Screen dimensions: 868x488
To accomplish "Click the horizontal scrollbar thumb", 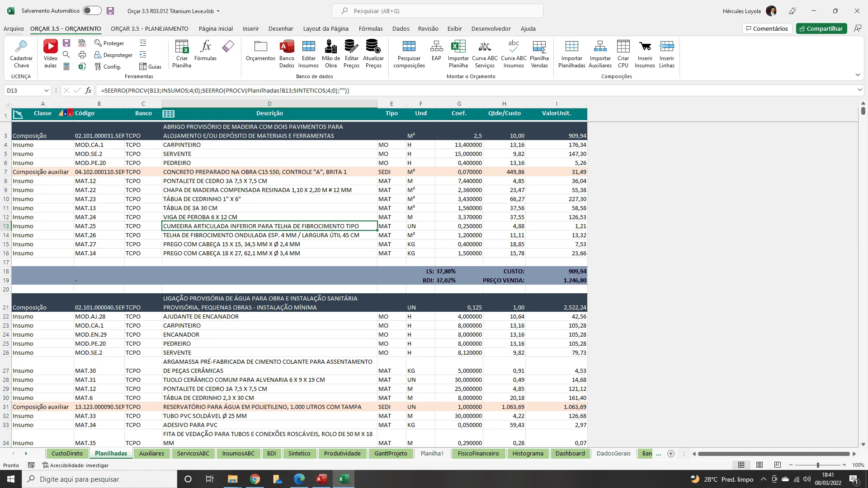I will tap(774, 454).
